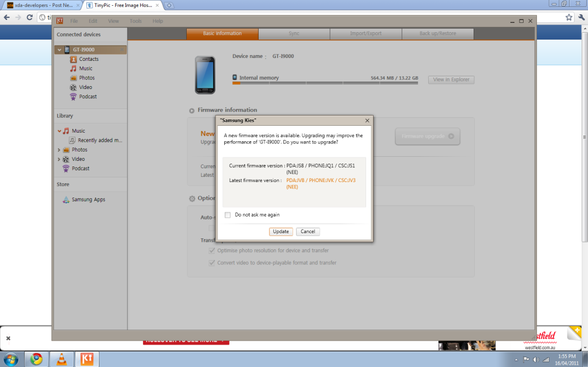
Task: Select the GT-I9000 device phone icon
Action: pyautogui.click(x=67, y=49)
